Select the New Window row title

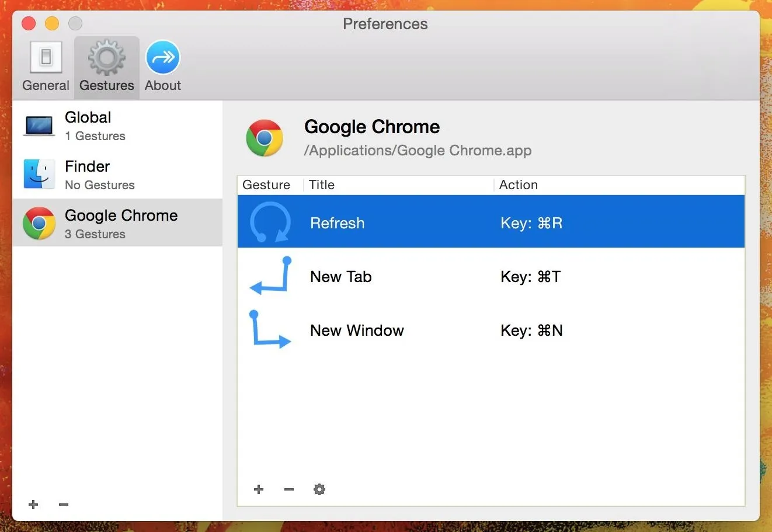[x=357, y=331]
